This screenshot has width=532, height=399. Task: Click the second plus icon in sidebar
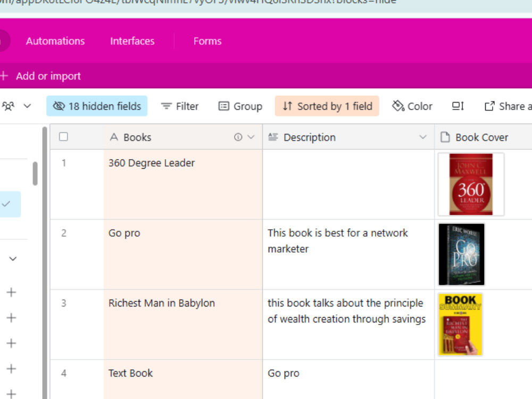(11, 318)
